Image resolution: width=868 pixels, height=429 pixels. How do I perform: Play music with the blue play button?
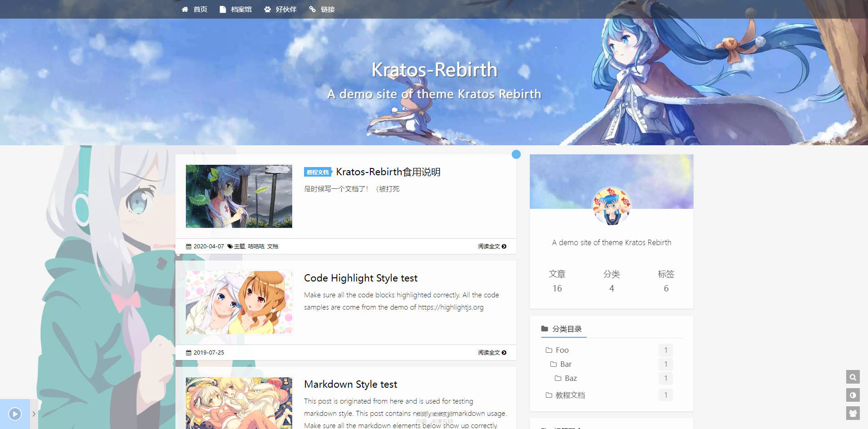point(14,414)
